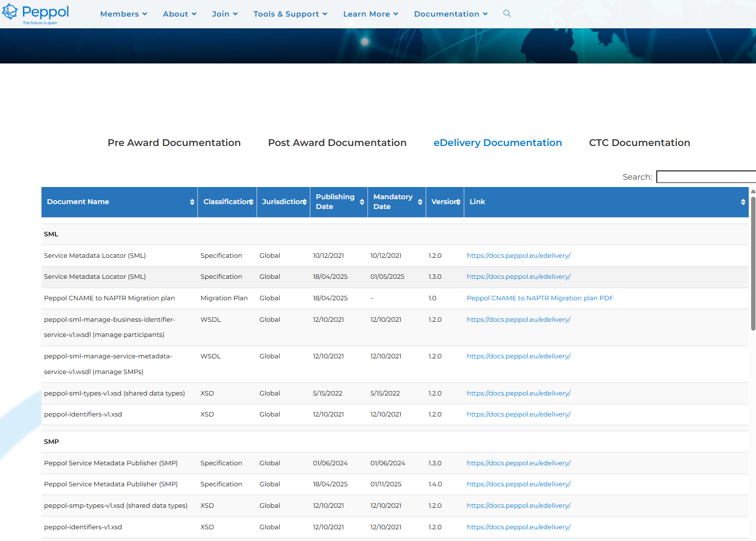Click the Document Name header label
The height and width of the screenshot is (541, 756).
78,202
